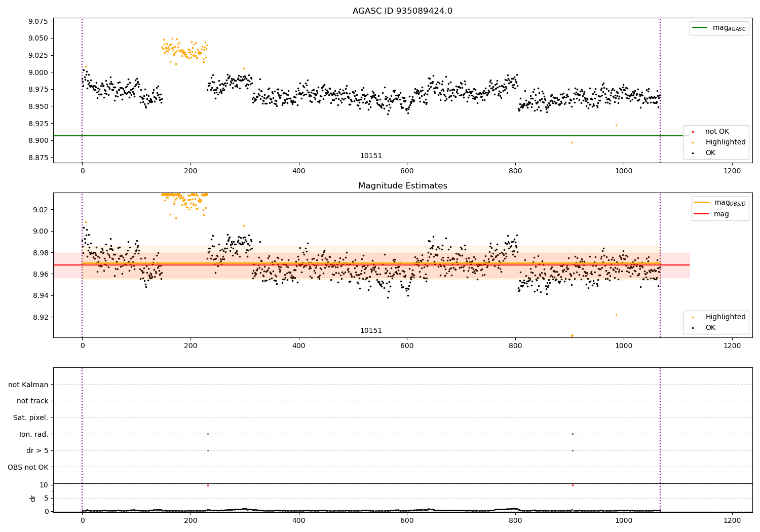Click the '10151' label in the middle plot
The image size is (760, 532).
coord(371,330)
